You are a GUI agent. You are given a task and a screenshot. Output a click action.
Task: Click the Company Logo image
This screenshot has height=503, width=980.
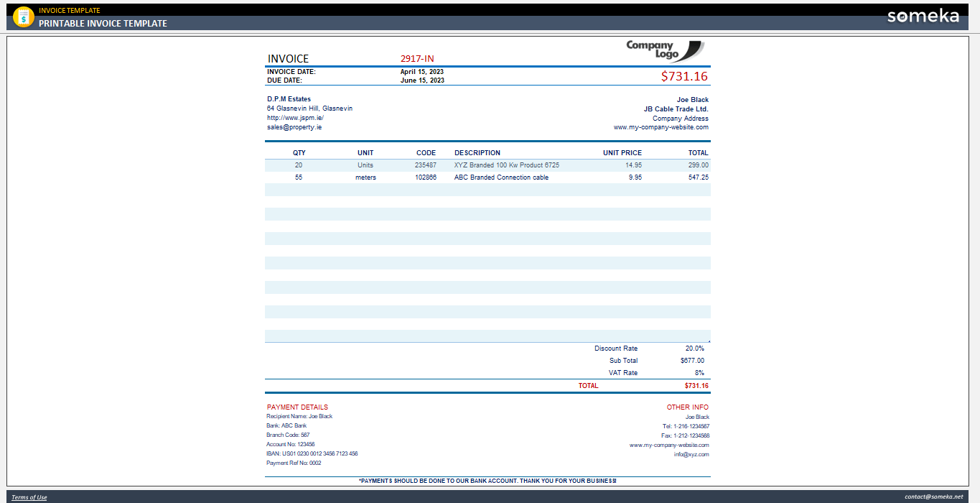[666, 50]
